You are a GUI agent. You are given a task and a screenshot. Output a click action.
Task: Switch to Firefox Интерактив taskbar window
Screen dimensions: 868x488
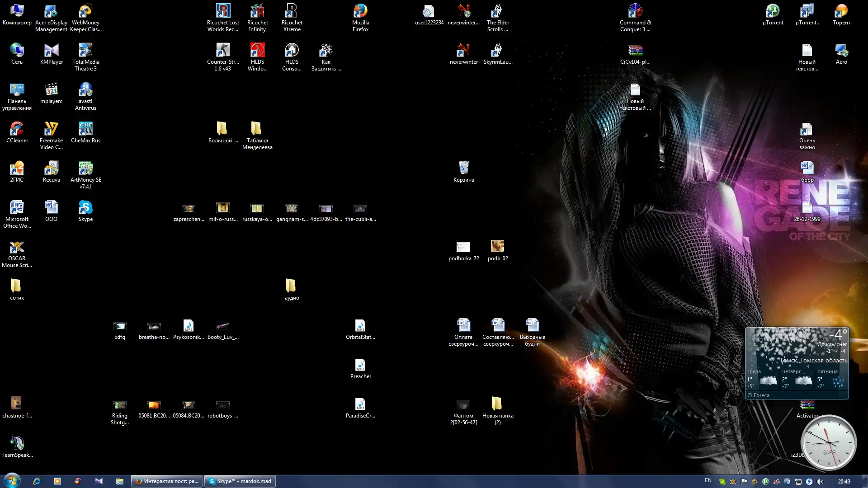pos(167,481)
